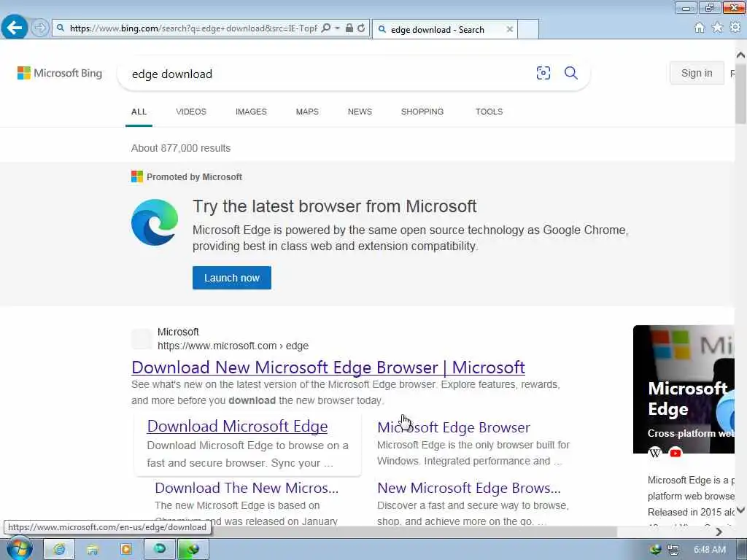
Task: Click the Bing search magnifier button
Action: 570,73
